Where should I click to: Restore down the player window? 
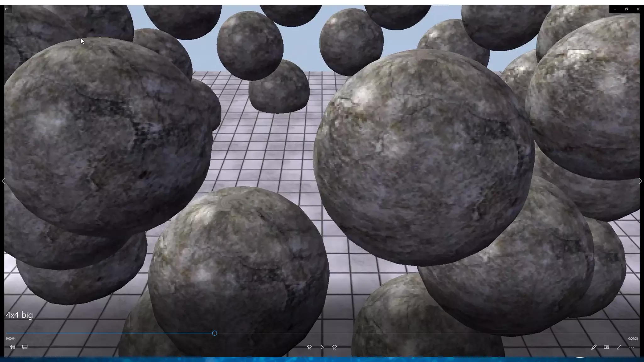[x=626, y=9]
